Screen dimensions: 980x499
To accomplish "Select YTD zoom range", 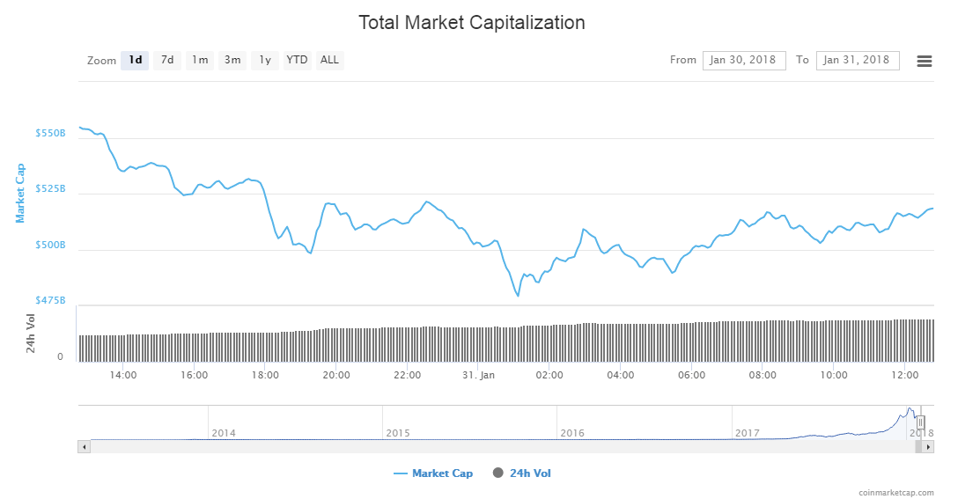I will coord(298,61).
